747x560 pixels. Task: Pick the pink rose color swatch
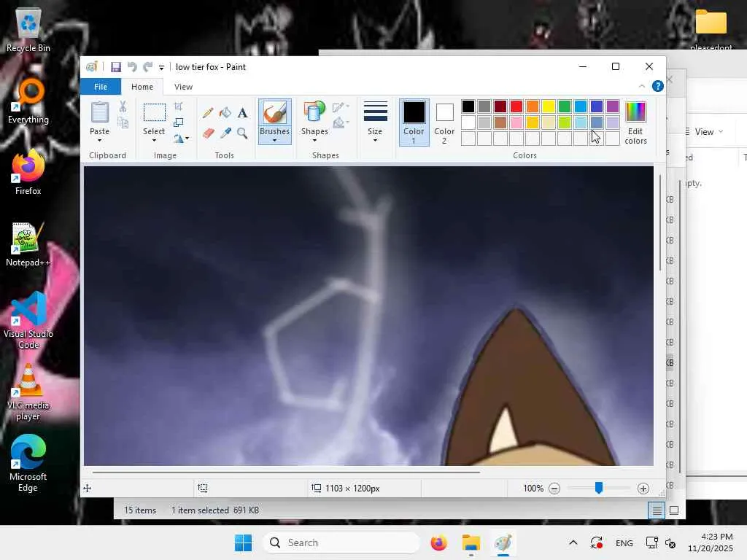(516, 122)
